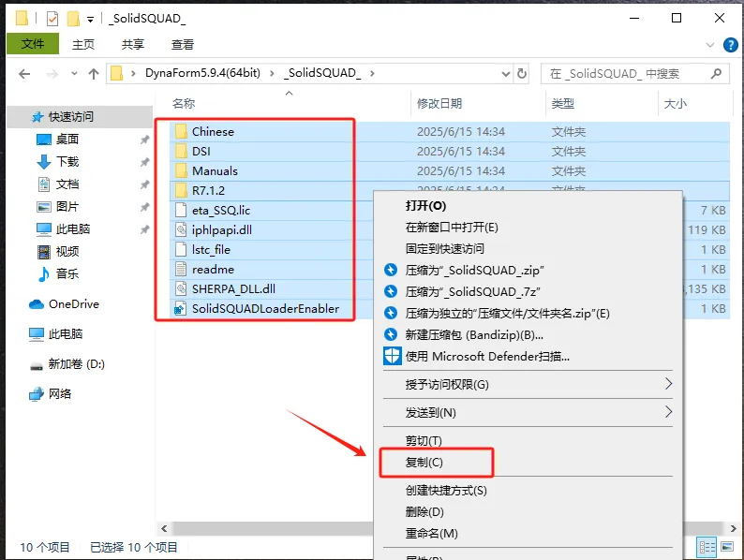The width and height of the screenshot is (744, 560).
Task: Expand the 发送到(N) submenu
Action: click(668, 412)
